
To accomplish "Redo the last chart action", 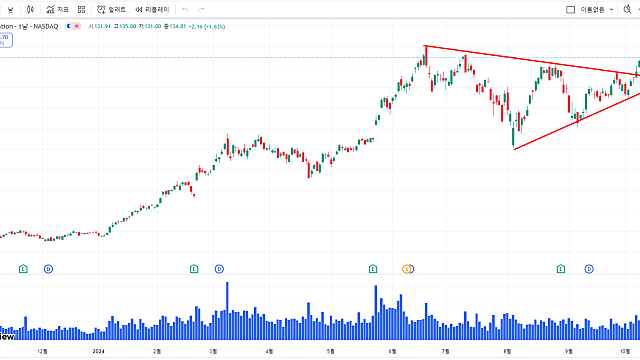I will pos(201,9).
